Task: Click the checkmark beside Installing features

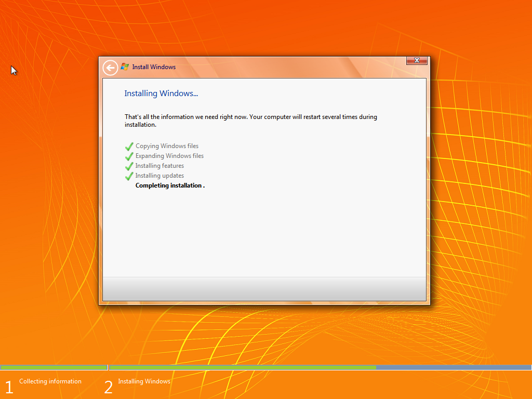Action: [129, 166]
